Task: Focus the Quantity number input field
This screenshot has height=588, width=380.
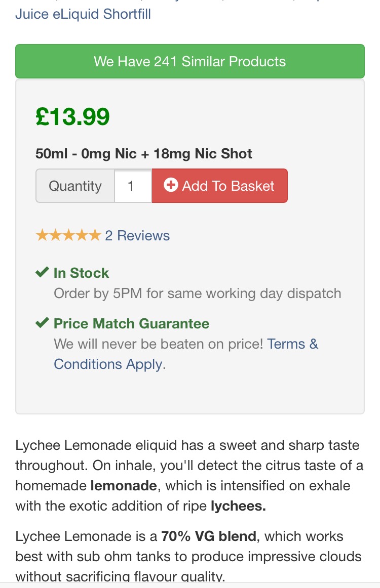Action: click(133, 186)
